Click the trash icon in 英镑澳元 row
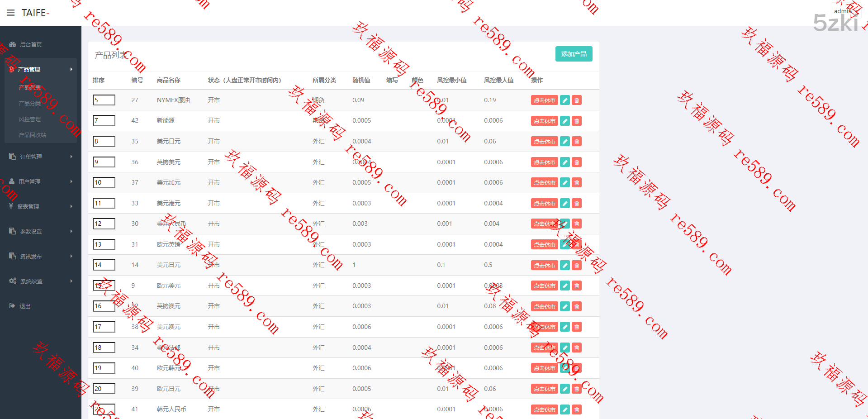The height and width of the screenshot is (419, 868). coord(576,307)
